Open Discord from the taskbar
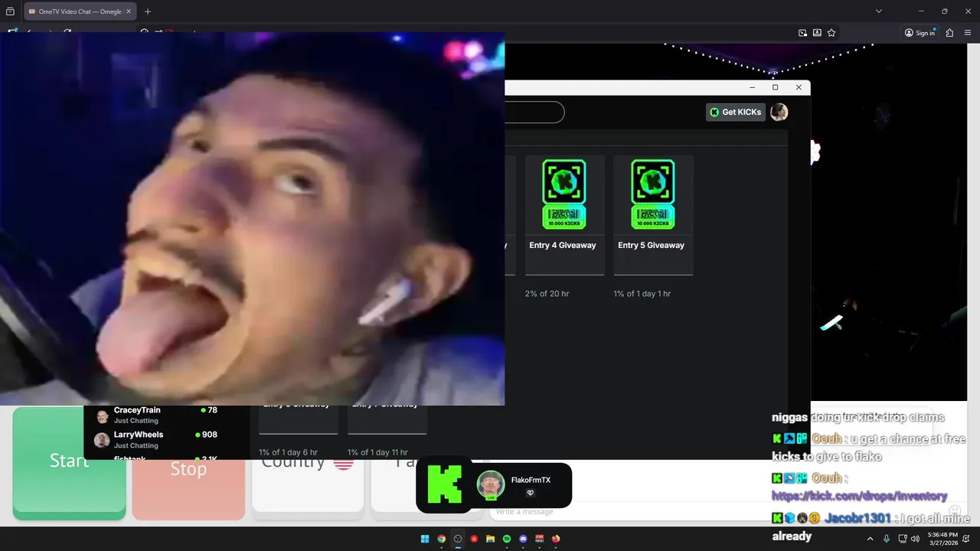This screenshot has height=551, width=980. click(524, 539)
